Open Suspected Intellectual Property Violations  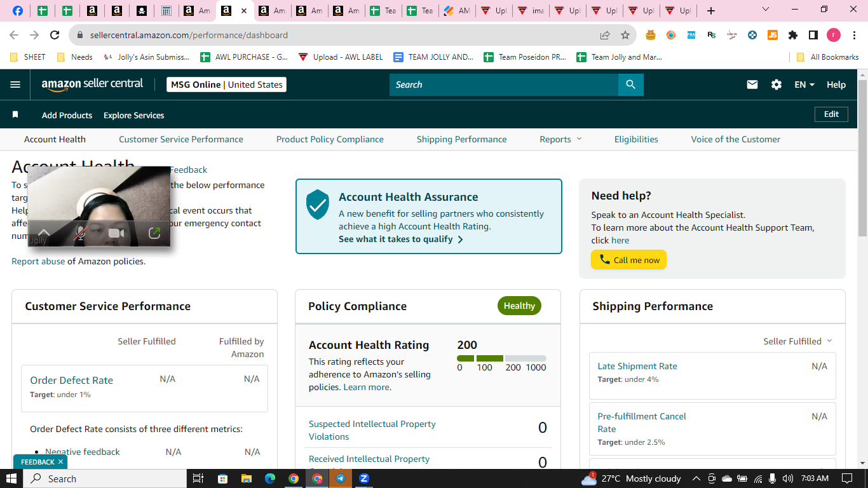[372, 430]
